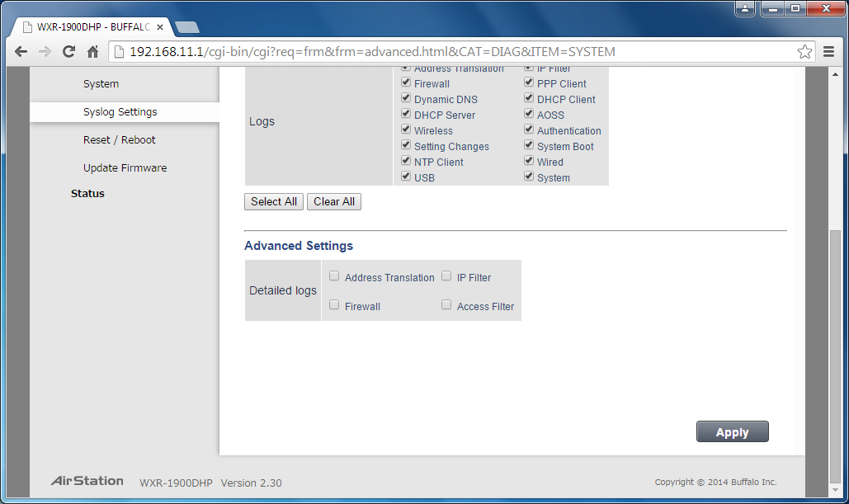Click the Clear All button
849x504 pixels.
[334, 201]
